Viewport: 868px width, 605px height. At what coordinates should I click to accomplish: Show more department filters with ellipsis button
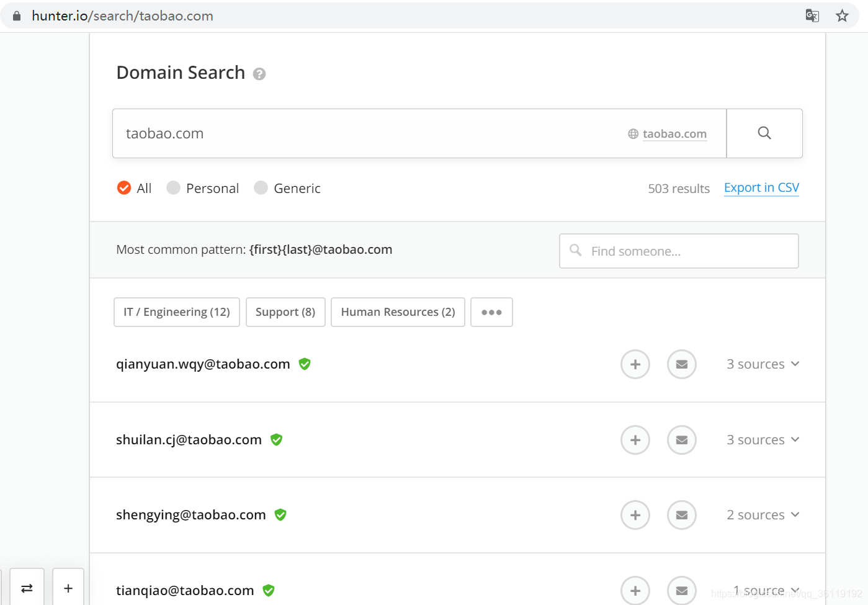[x=491, y=312]
